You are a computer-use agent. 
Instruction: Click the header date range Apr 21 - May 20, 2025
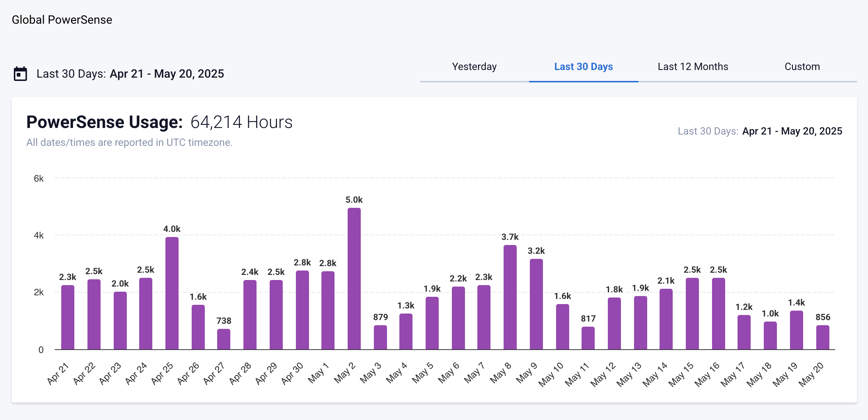point(167,74)
